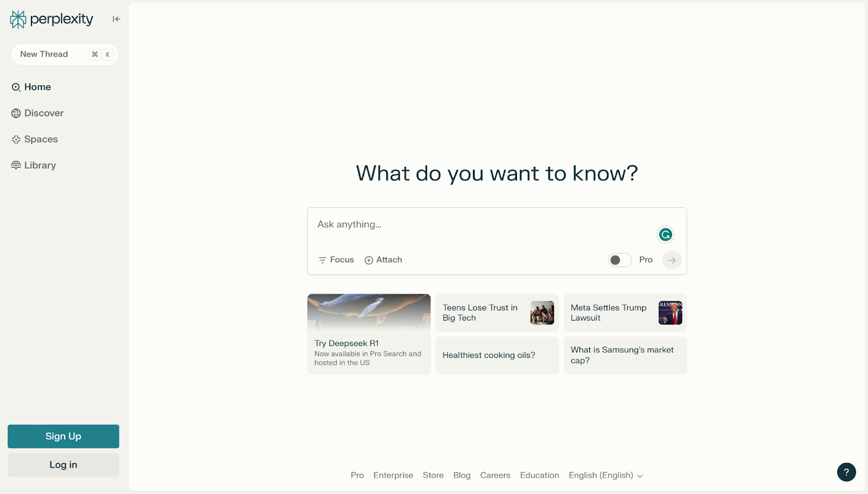Click the Focus filter icon
Viewport: 868px width, 494px height.
coord(322,260)
